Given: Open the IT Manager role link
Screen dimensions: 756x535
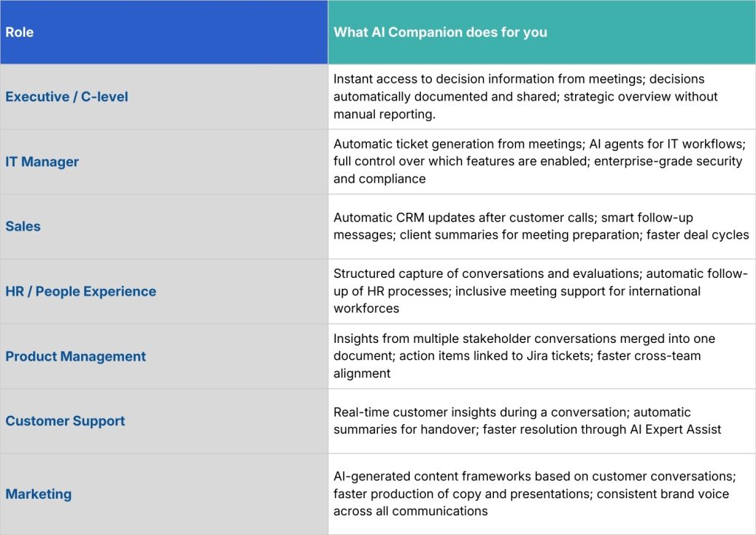Looking at the screenshot, I should click(42, 162).
